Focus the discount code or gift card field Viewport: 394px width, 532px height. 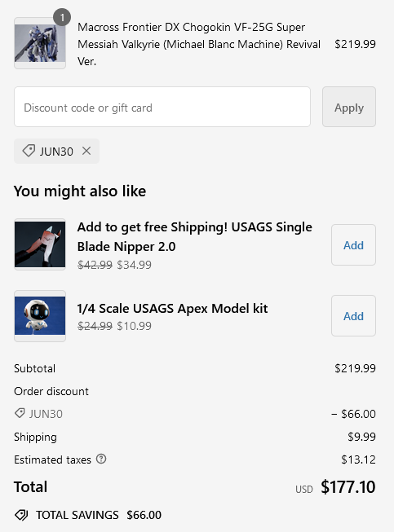tap(162, 107)
